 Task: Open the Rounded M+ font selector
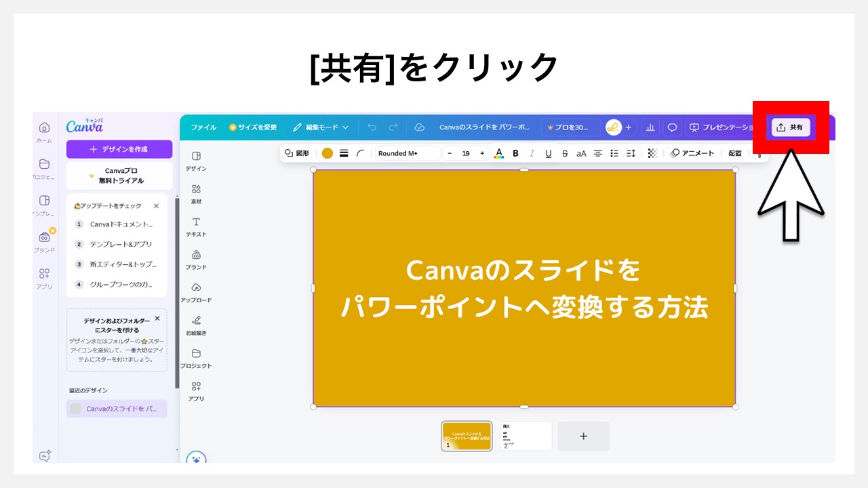point(407,153)
